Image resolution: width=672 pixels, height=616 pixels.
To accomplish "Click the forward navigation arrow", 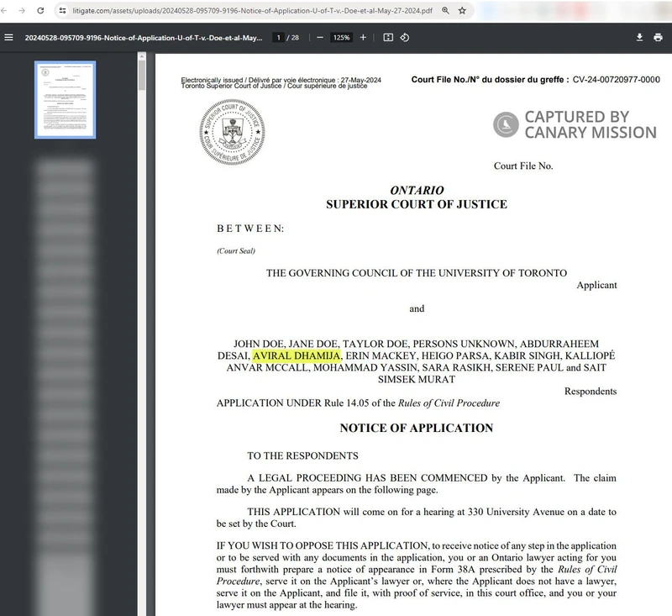I will pyautogui.click(x=23, y=13).
